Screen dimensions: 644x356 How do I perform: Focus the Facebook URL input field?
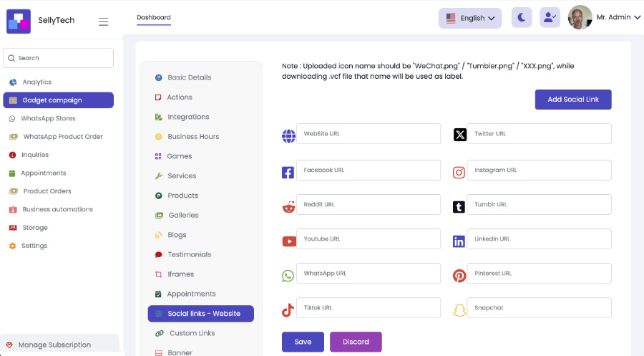[369, 170]
